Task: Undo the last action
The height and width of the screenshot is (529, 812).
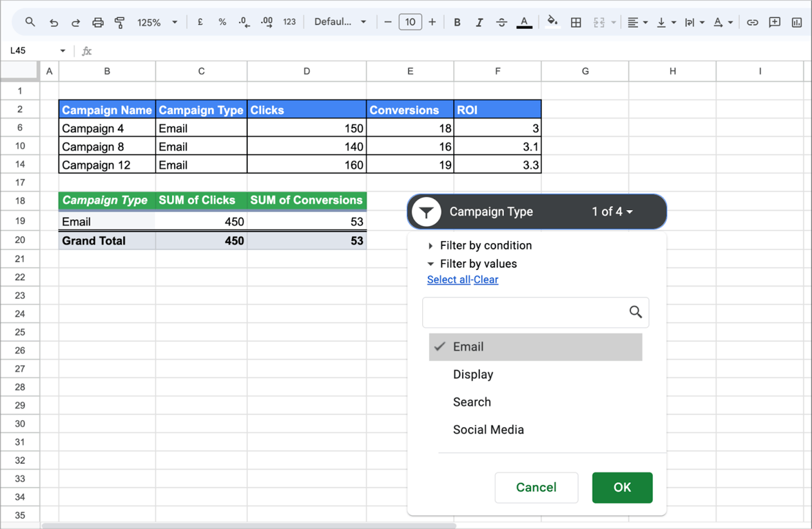Action: (x=53, y=22)
